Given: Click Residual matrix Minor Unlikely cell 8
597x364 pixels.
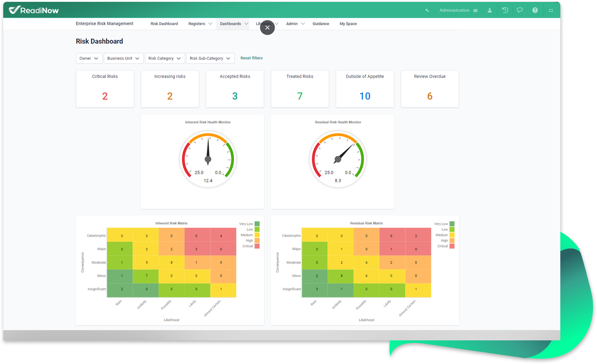Looking at the screenshot, I should coord(340,276).
